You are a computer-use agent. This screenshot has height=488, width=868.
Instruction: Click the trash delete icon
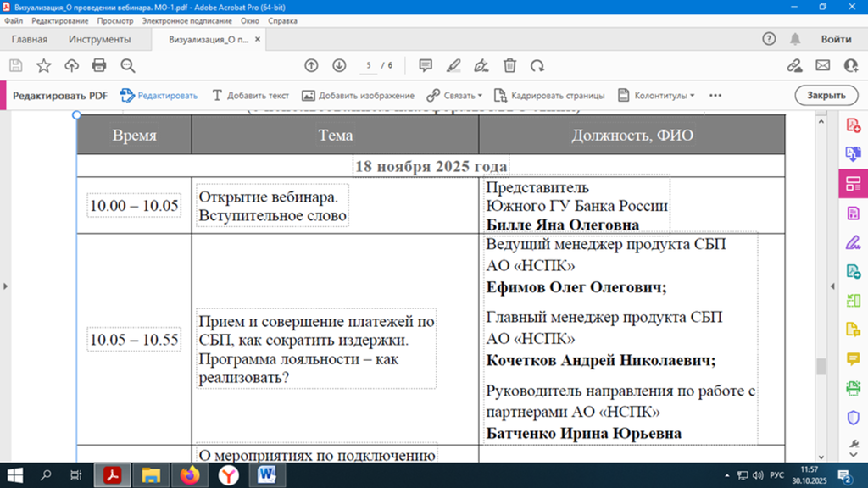coord(509,65)
